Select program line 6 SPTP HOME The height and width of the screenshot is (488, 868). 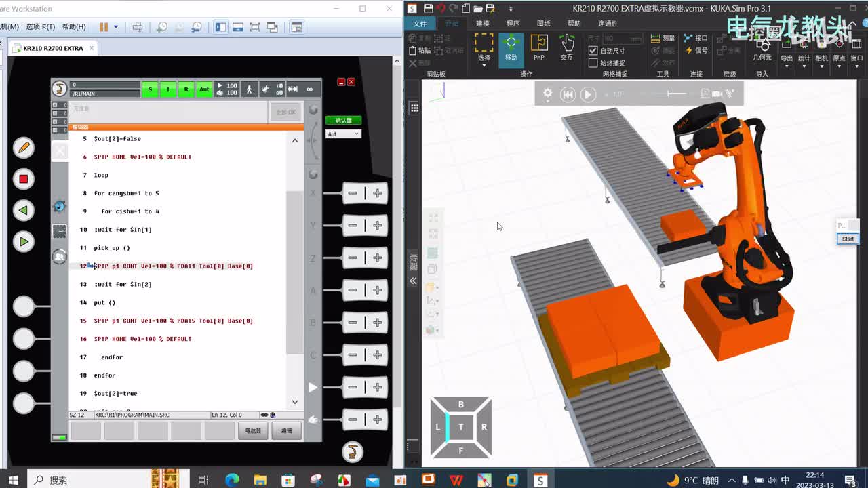pos(142,157)
